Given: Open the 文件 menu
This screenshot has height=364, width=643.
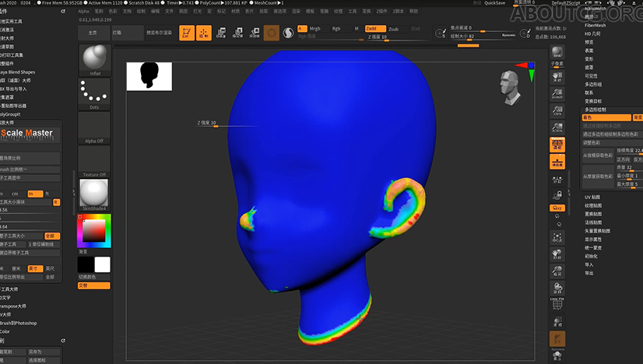Looking at the screenshot, I should 169,12.
